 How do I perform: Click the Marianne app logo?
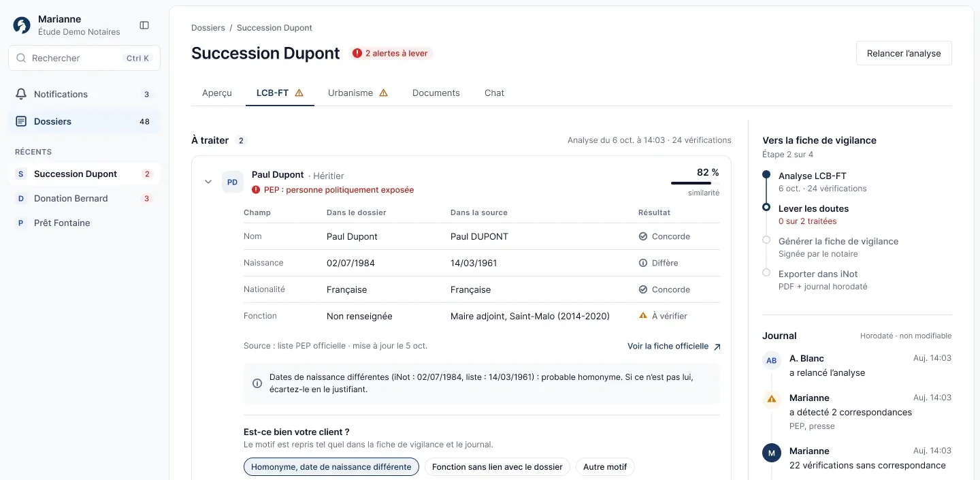(22, 25)
